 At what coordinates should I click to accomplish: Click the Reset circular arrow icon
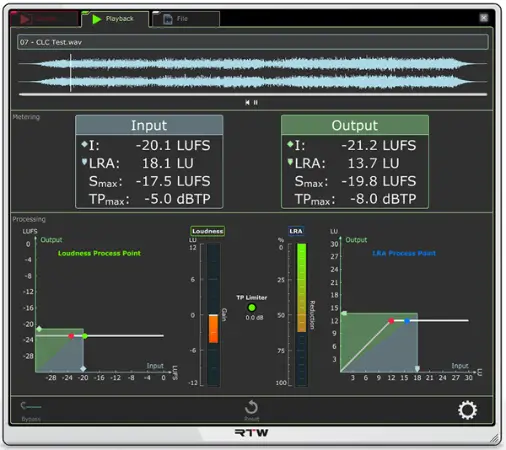click(251, 407)
